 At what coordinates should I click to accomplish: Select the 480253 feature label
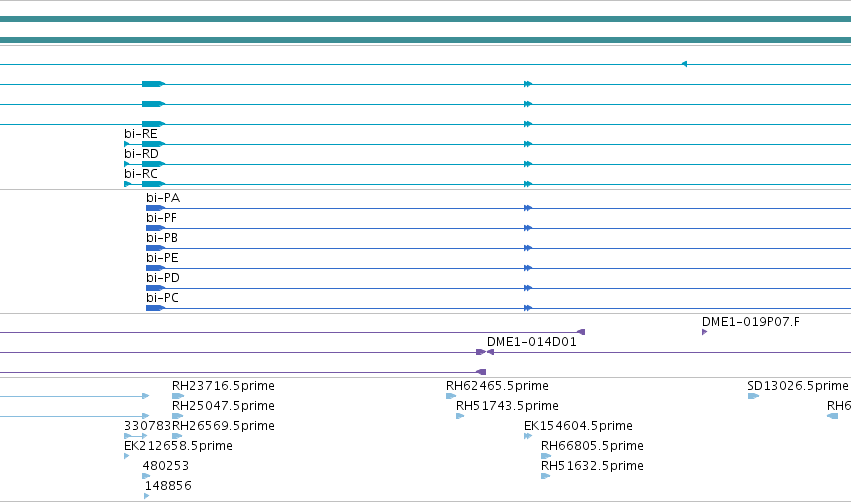point(166,466)
